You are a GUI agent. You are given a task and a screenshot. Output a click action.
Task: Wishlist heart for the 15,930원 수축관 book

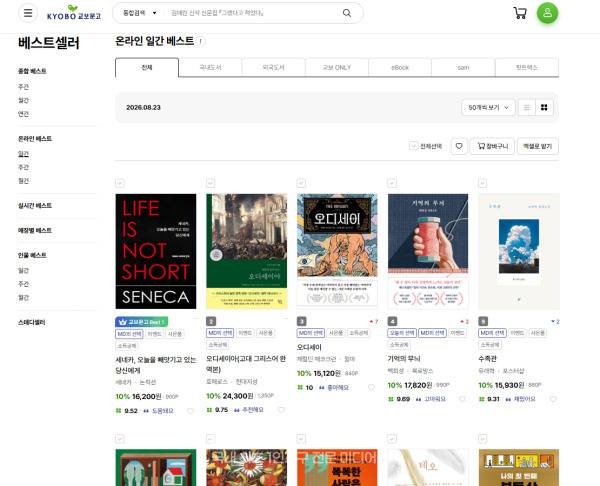tap(553, 399)
